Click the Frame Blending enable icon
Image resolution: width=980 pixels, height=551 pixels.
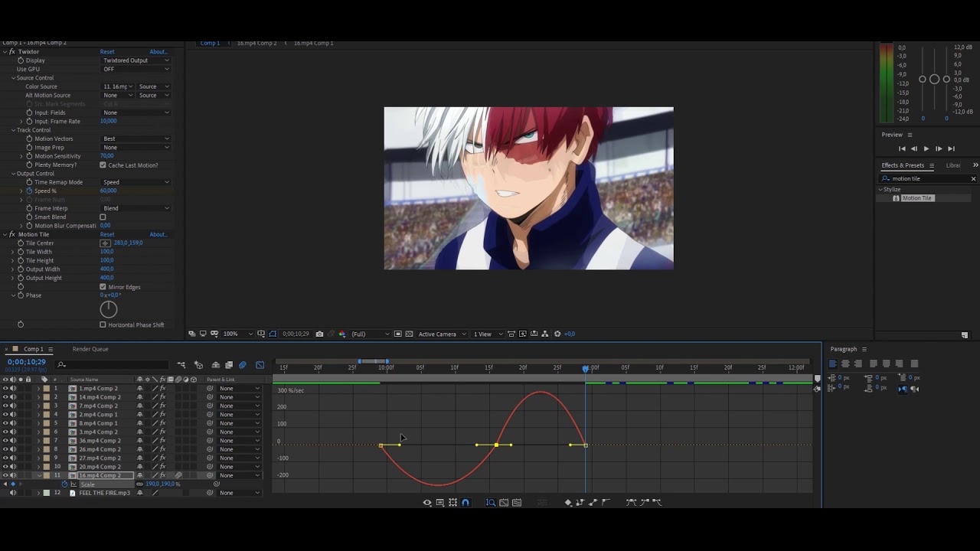pos(229,365)
